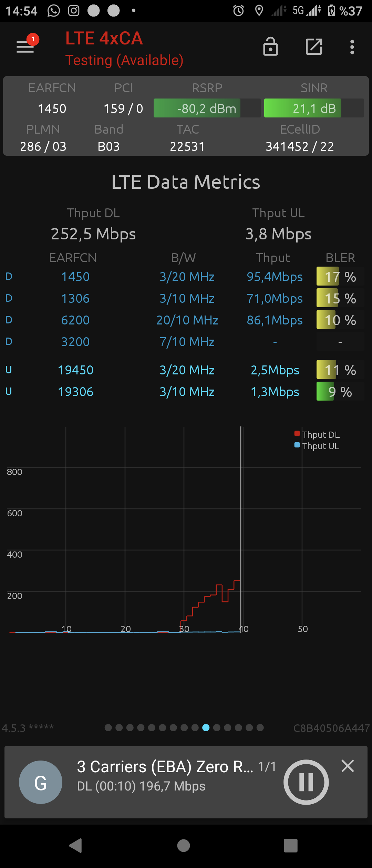
Task: Toggle the Thput DL legend entry
Action: point(317,434)
